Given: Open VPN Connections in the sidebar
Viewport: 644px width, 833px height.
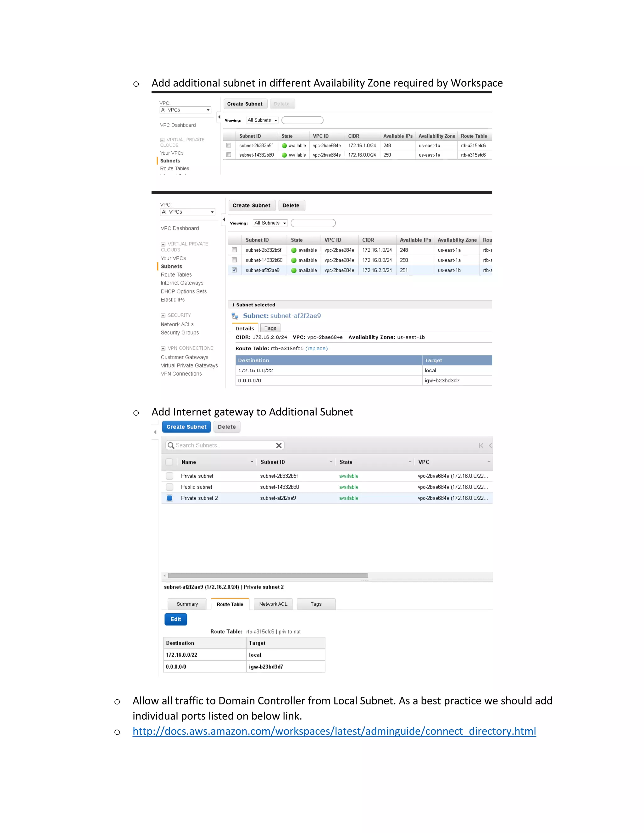Looking at the screenshot, I should pos(181,374).
